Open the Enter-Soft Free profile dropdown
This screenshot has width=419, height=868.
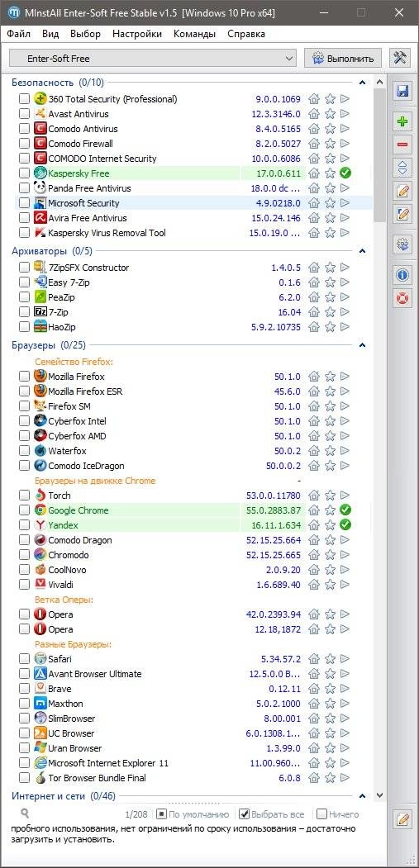pyautogui.click(x=153, y=58)
